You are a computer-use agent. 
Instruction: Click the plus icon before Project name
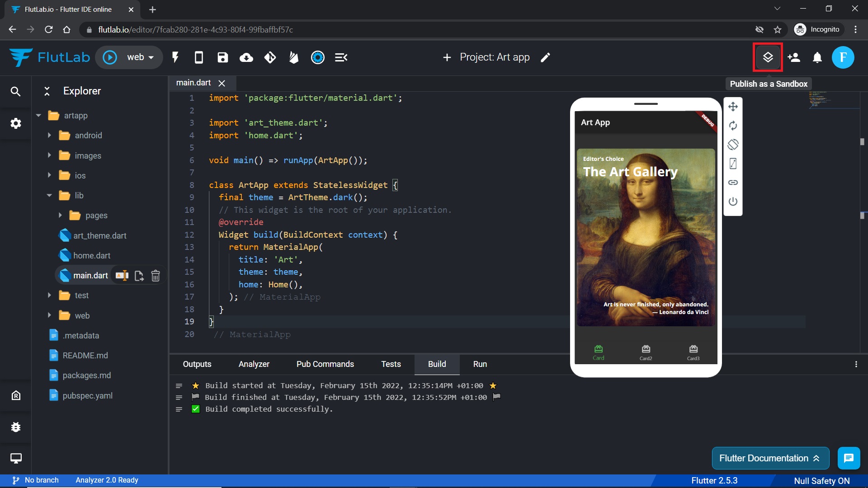click(447, 57)
